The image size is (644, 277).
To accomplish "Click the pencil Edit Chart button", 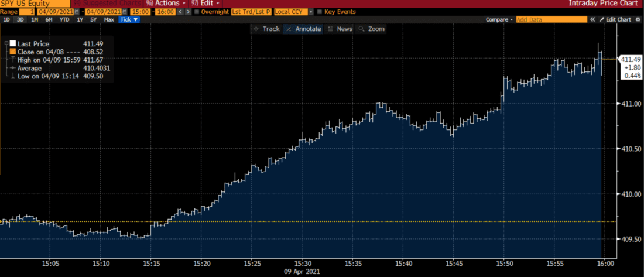I will point(616,19).
